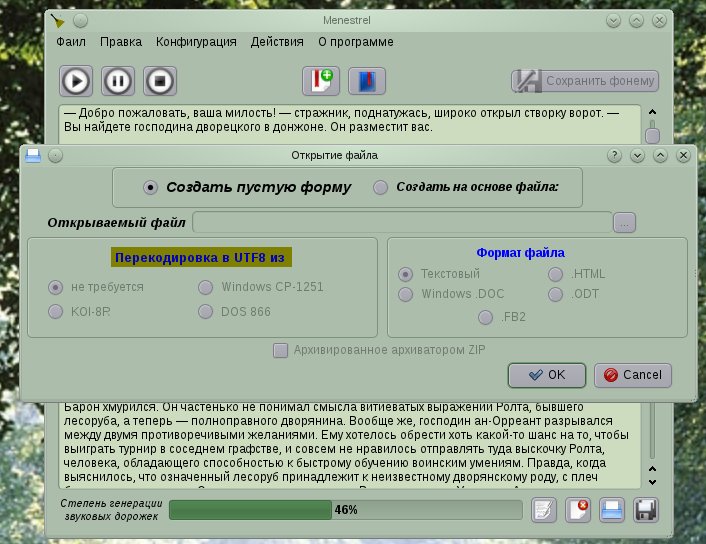
Task: Click the add bookmark icon
Action: (x=321, y=81)
